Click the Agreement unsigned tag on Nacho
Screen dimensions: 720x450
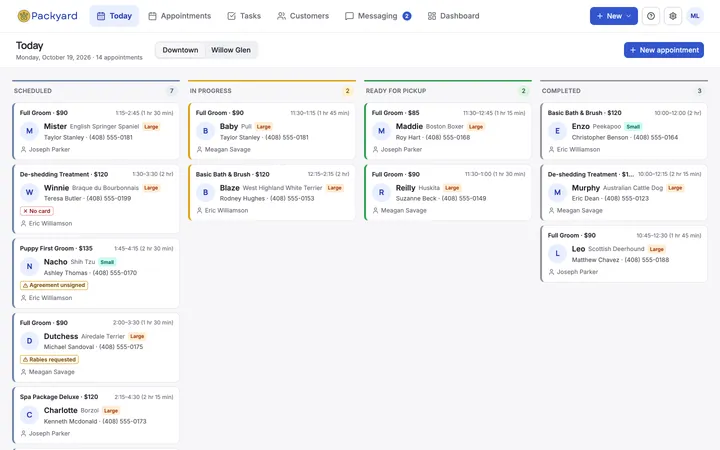[54, 285]
